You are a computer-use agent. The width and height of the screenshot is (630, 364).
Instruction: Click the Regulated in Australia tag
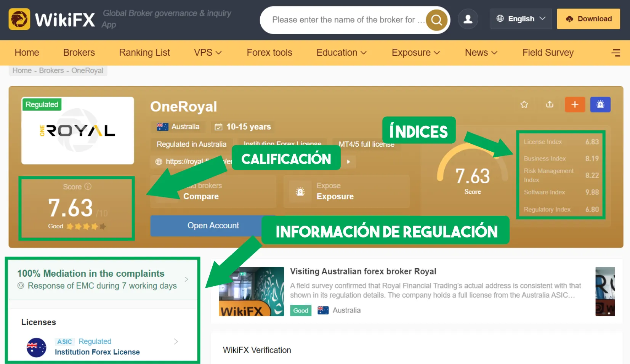(x=191, y=144)
